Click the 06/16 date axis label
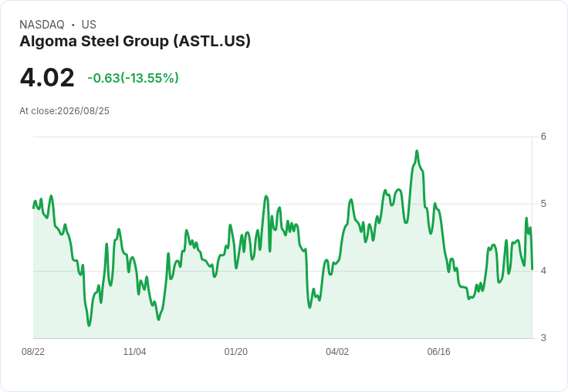The height and width of the screenshot is (392, 568). click(x=438, y=351)
